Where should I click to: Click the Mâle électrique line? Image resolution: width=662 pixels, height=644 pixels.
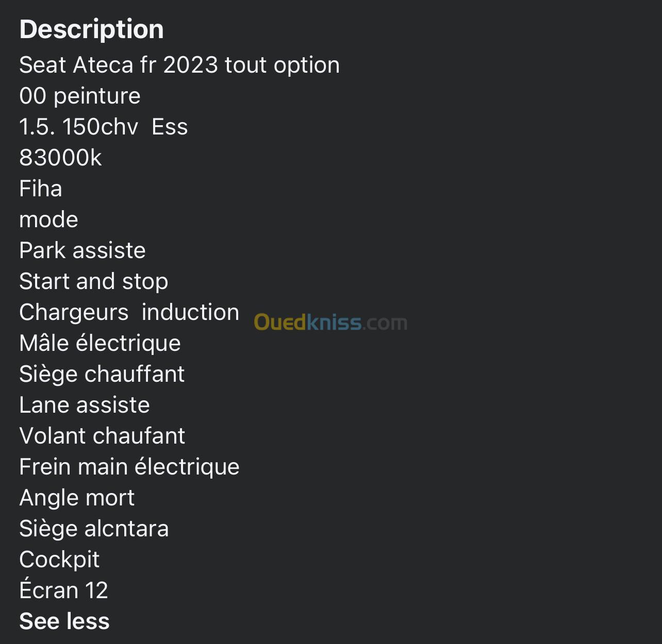point(100,344)
